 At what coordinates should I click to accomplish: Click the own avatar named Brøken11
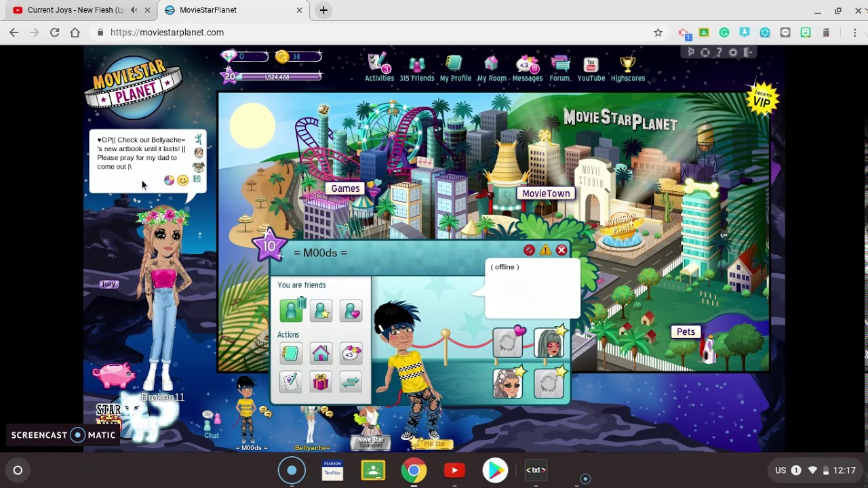pos(163,298)
